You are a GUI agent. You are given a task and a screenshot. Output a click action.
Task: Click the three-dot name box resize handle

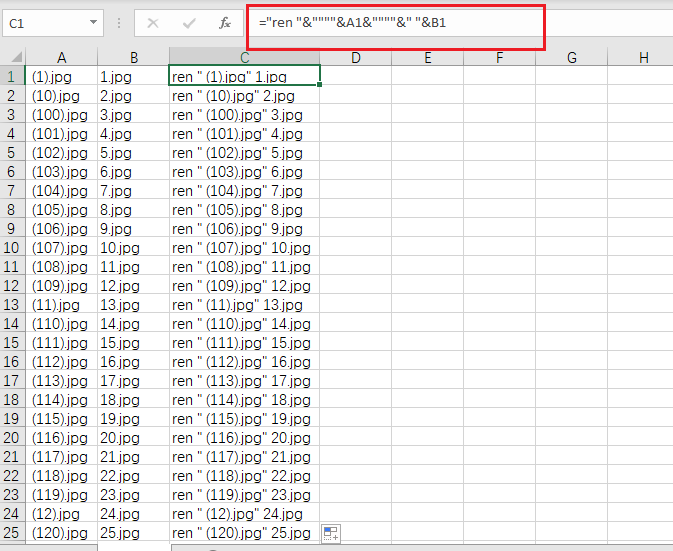119,23
